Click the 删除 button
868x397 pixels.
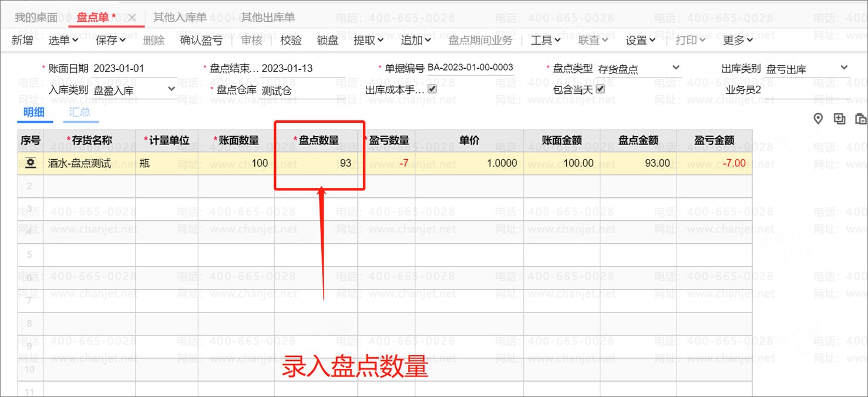tap(154, 40)
